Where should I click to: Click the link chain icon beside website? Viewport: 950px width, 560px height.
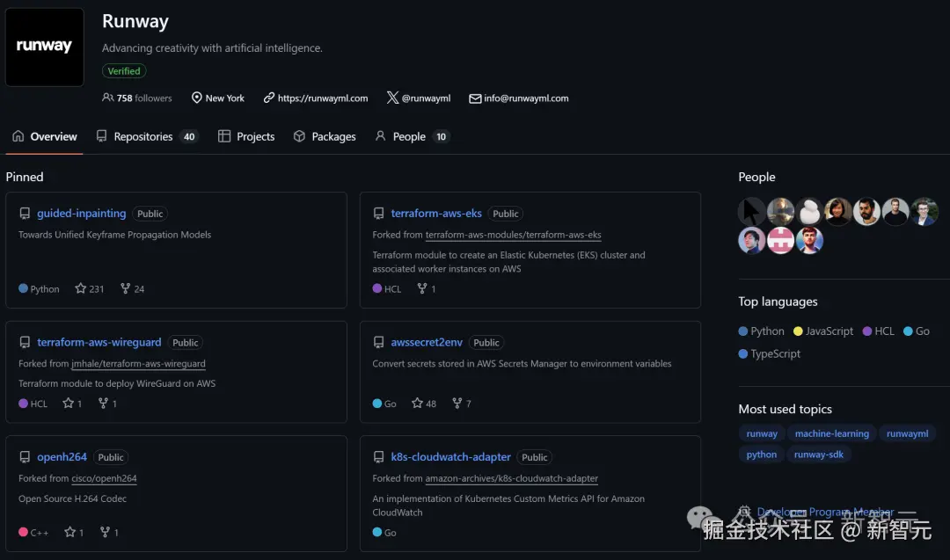point(268,98)
